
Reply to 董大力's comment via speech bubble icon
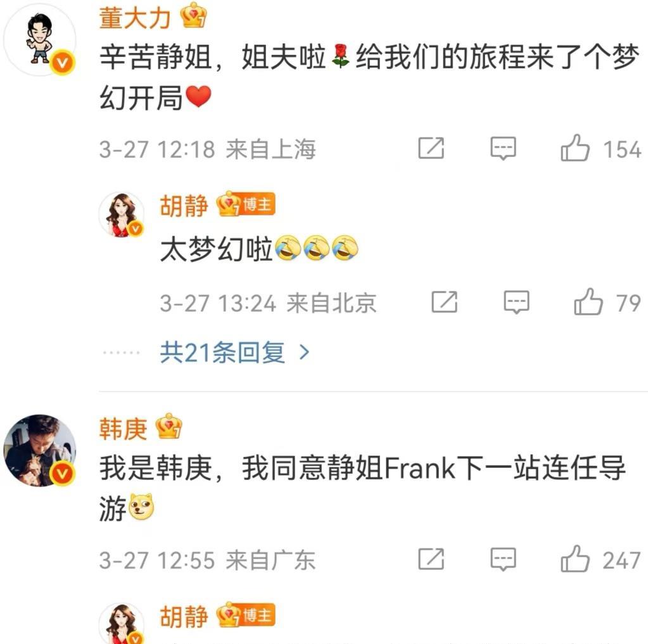pos(503,148)
